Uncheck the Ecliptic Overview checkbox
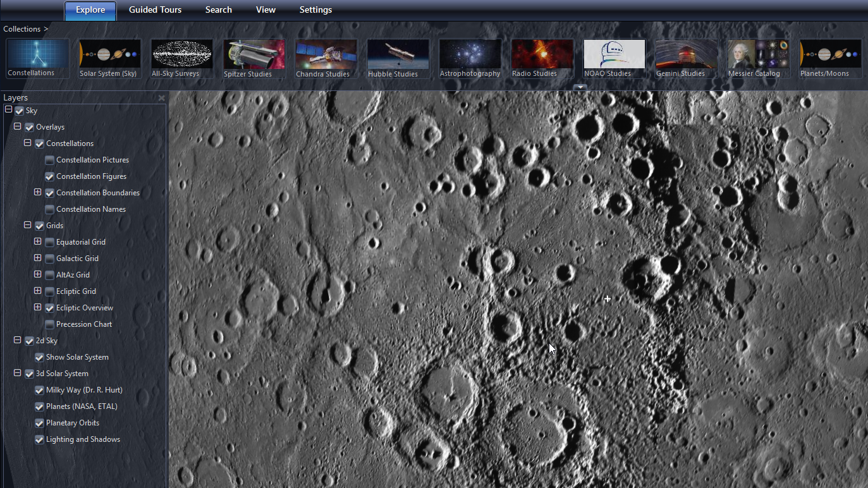868x488 pixels. click(49, 308)
